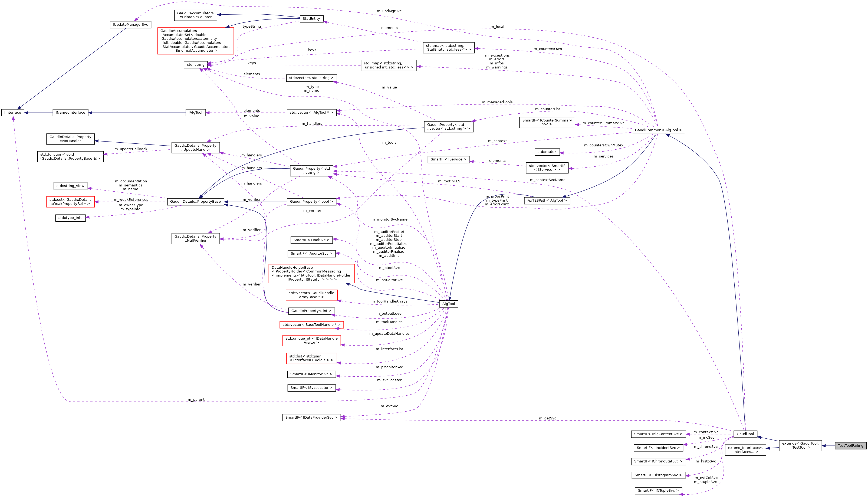Click the IAlgTool node
Image resolution: width=868 pixels, height=496 pixels.
196,112
